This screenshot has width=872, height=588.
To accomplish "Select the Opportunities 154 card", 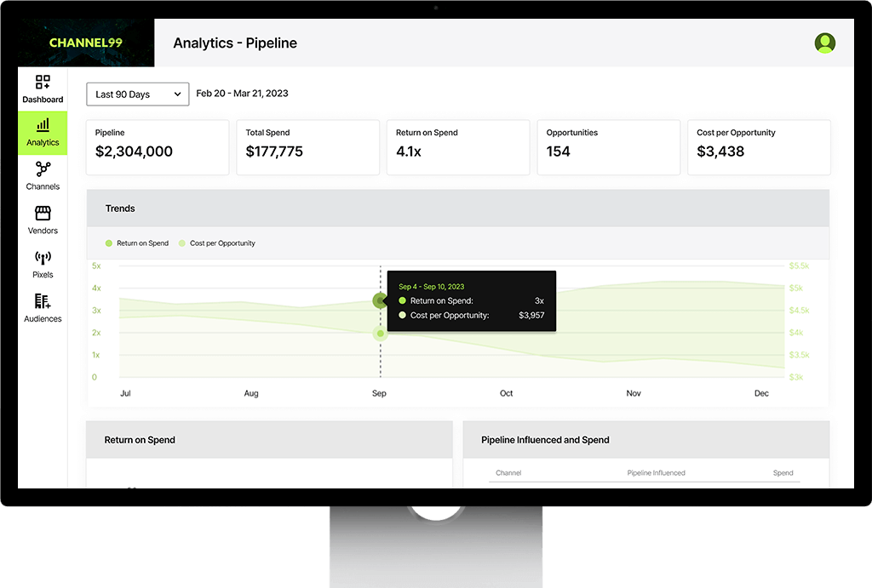I will (609, 147).
